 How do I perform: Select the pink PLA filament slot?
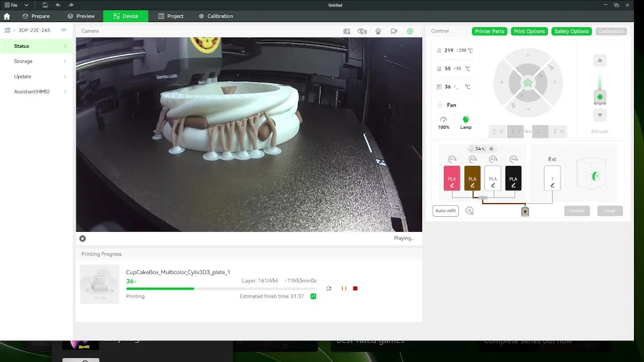tap(452, 178)
